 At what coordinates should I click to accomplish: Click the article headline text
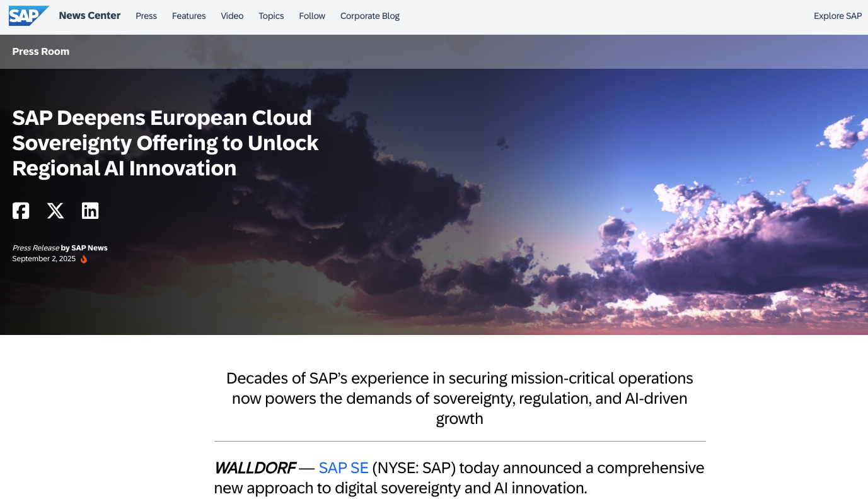(166, 143)
